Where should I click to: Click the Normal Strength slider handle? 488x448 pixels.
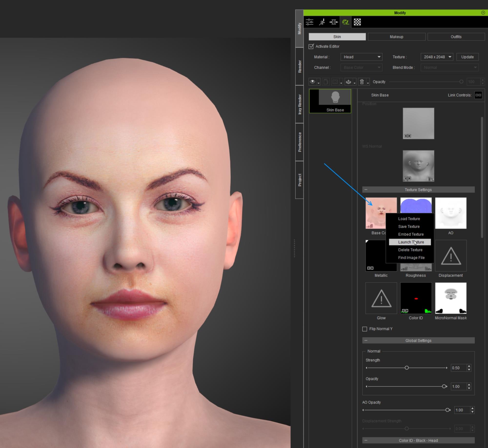(x=407, y=368)
